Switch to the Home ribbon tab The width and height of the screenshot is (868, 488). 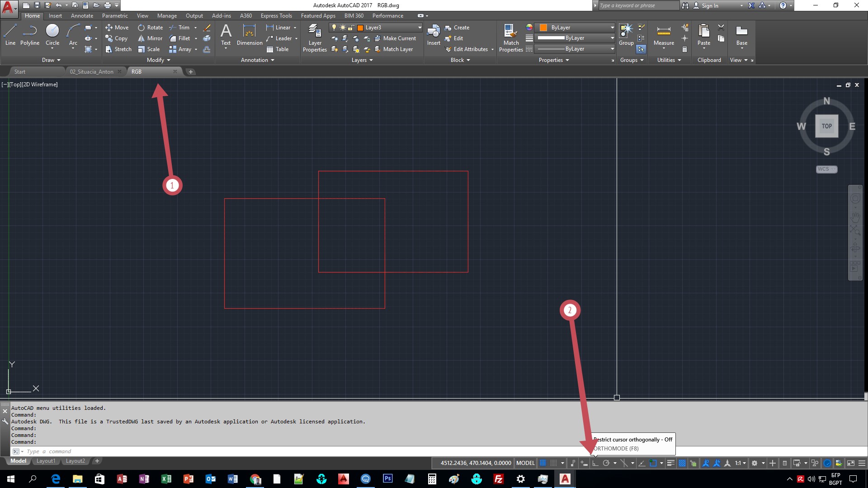tap(32, 15)
